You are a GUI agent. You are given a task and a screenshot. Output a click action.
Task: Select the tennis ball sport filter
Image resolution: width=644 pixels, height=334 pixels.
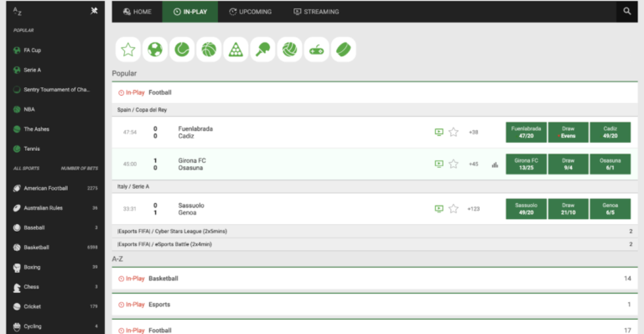[x=182, y=50]
